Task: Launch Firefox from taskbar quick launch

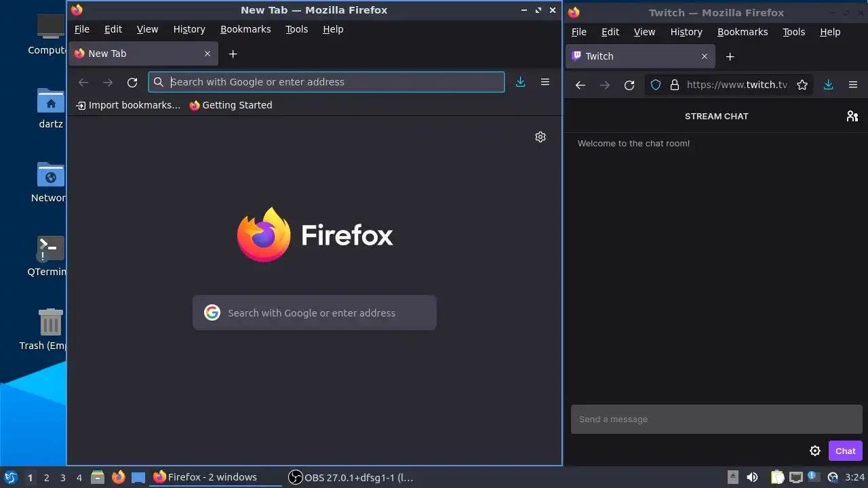Action: tap(118, 477)
